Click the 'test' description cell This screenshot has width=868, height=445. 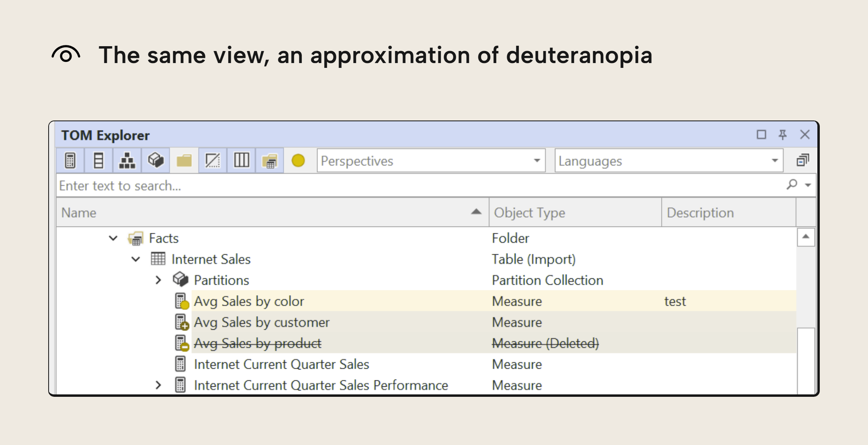[x=675, y=301]
